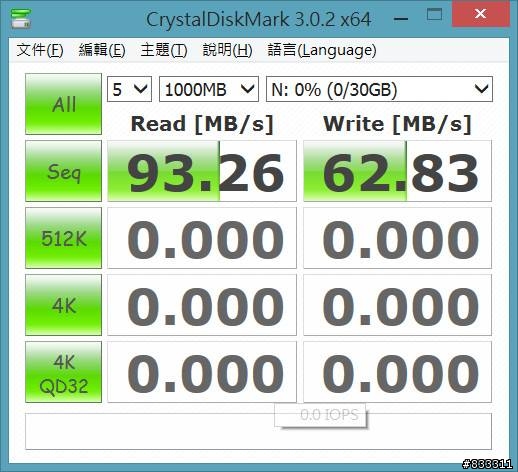Screen dimensions: 518x472
Task: Click the empty comment field at bottom
Action: click(258, 431)
